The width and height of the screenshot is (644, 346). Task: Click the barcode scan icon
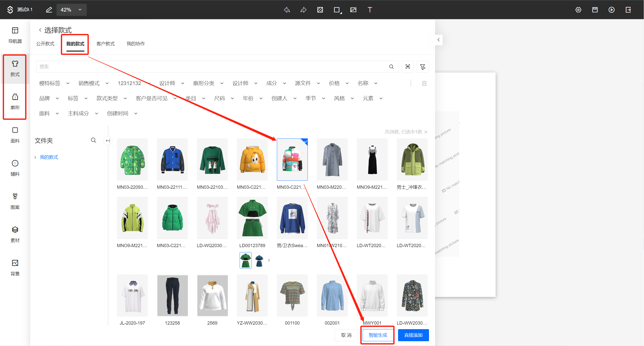pos(408,67)
